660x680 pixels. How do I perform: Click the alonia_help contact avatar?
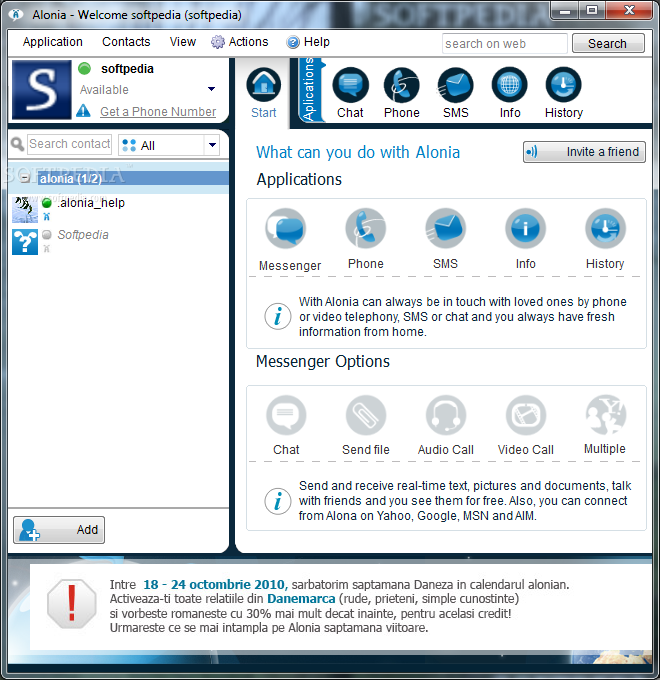25,209
